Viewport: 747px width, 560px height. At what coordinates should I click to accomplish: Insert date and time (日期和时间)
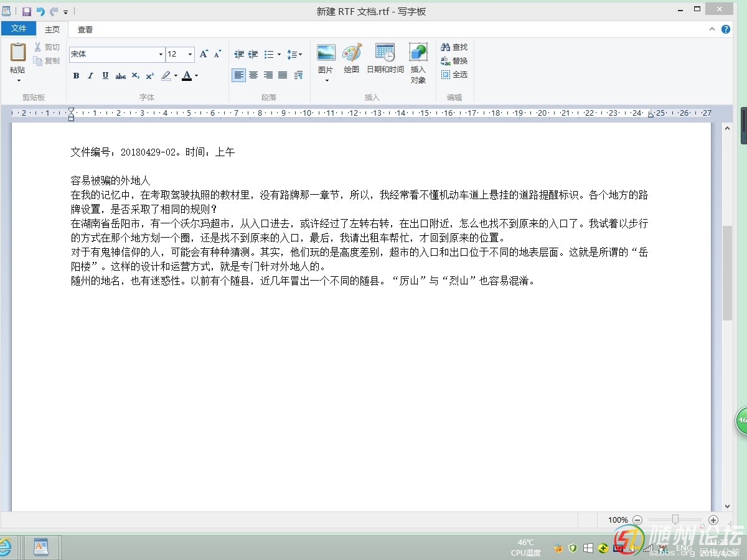click(x=385, y=59)
